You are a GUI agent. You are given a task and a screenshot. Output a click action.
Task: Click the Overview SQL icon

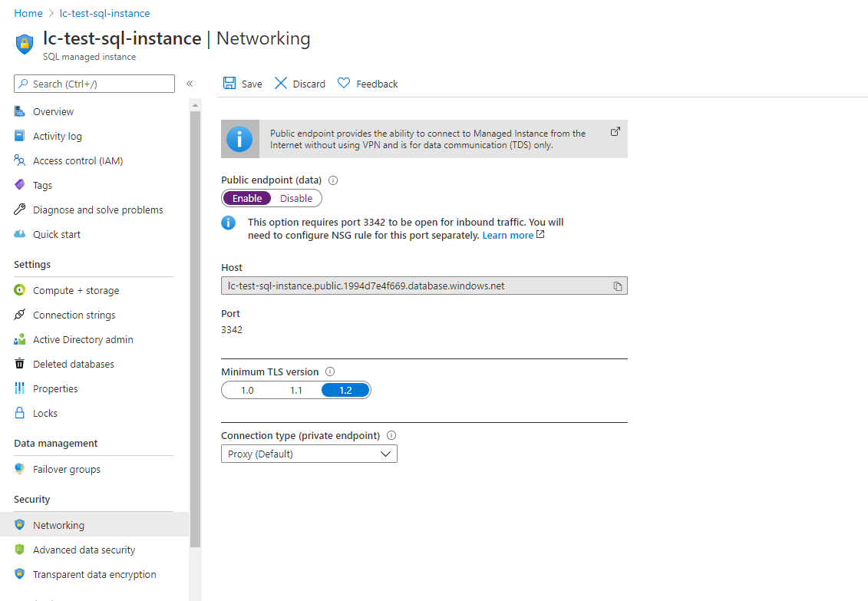19,111
